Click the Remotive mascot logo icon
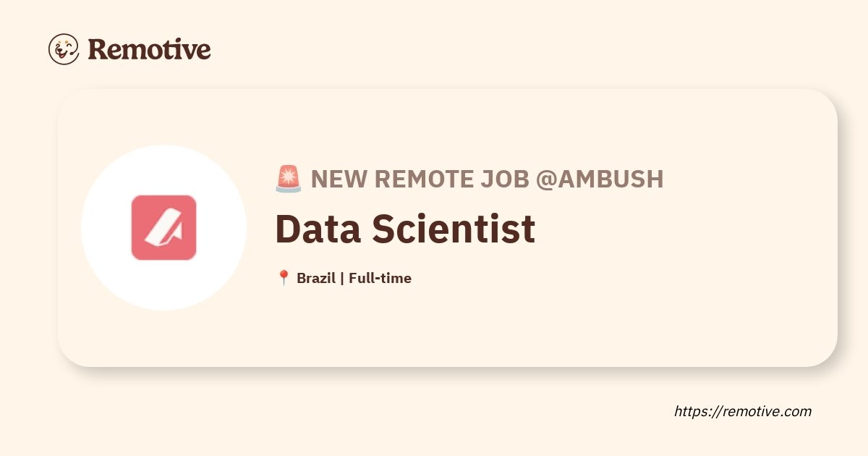The height and width of the screenshot is (456, 868). (x=64, y=49)
